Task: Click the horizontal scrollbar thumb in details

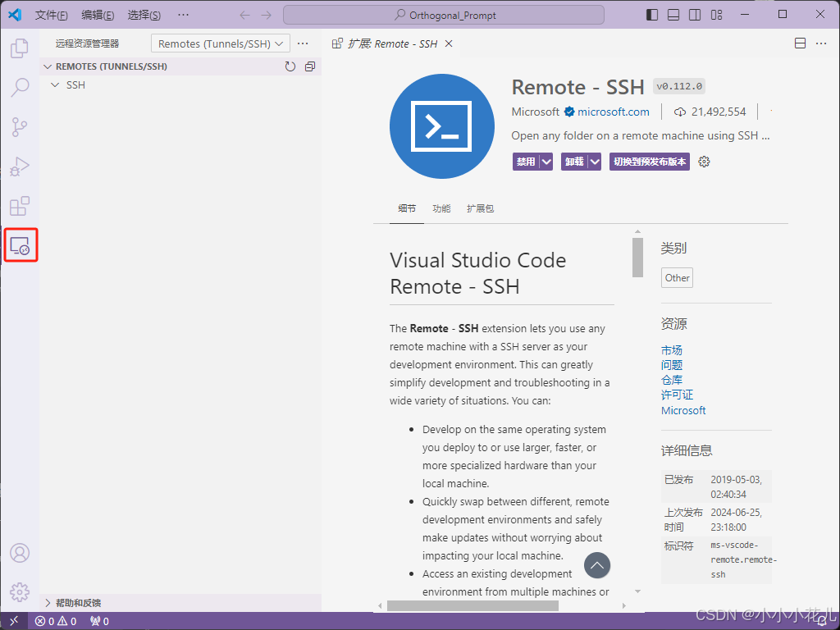Action: [x=472, y=606]
